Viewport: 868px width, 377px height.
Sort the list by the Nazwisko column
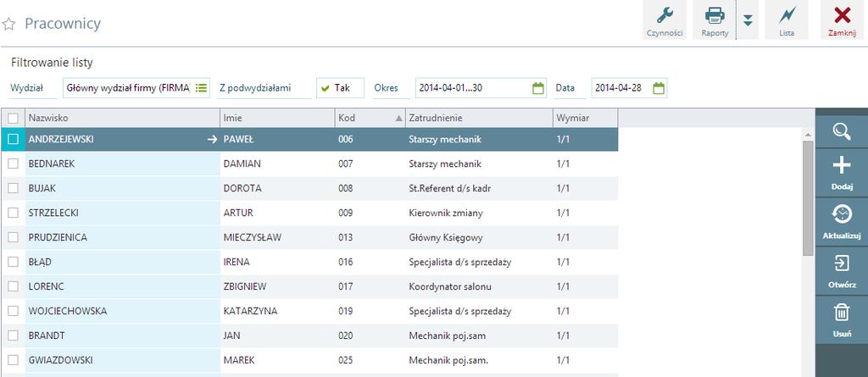[122, 118]
